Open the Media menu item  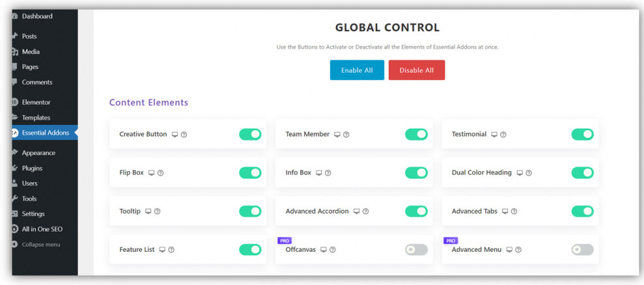(45, 52)
